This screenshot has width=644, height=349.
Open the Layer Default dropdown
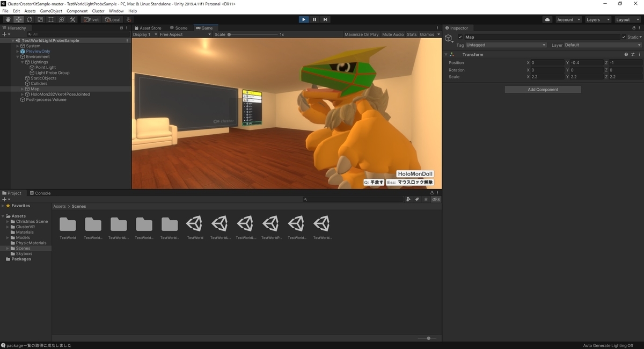click(602, 45)
